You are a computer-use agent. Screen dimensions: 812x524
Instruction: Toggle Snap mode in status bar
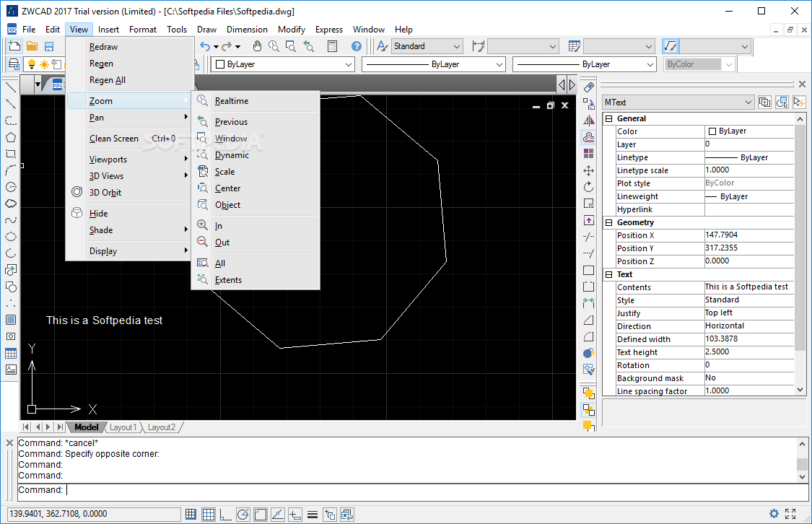tap(191, 514)
